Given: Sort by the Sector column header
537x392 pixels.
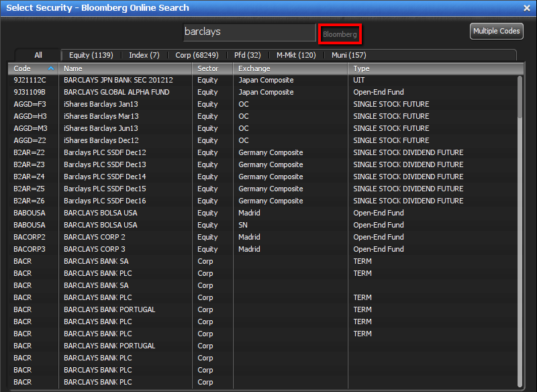Looking at the screenshot, I should (x=213, y=68).
